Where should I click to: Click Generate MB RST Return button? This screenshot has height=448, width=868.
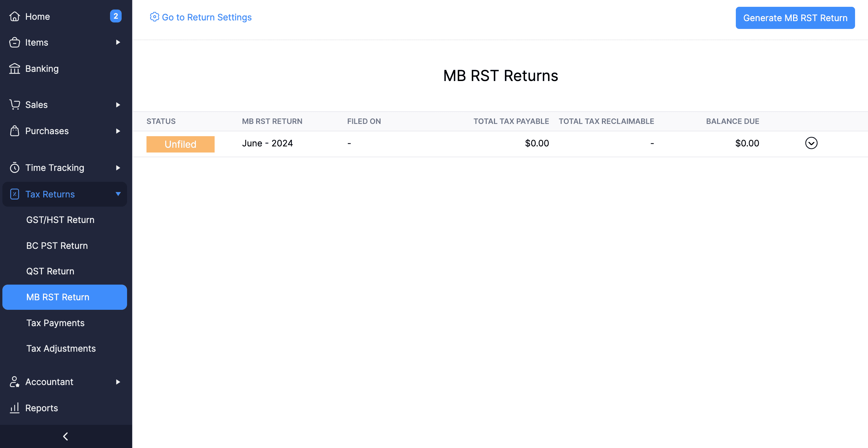[x=795, y=17]
